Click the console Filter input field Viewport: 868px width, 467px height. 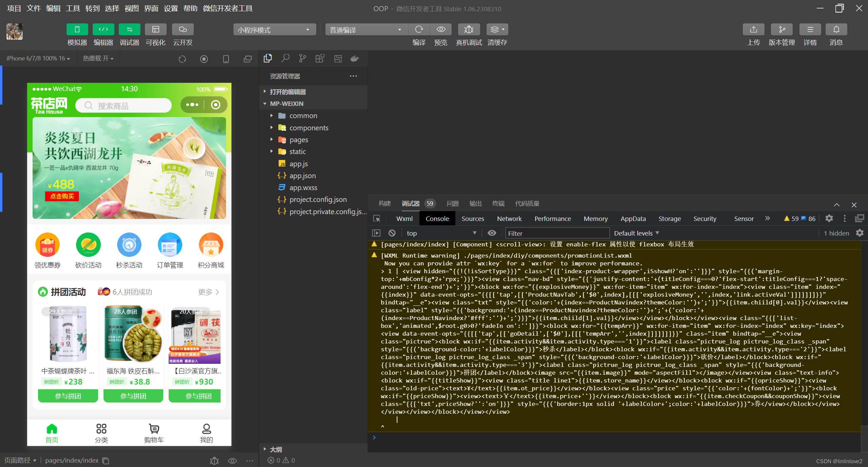click(x=557, y=233)
